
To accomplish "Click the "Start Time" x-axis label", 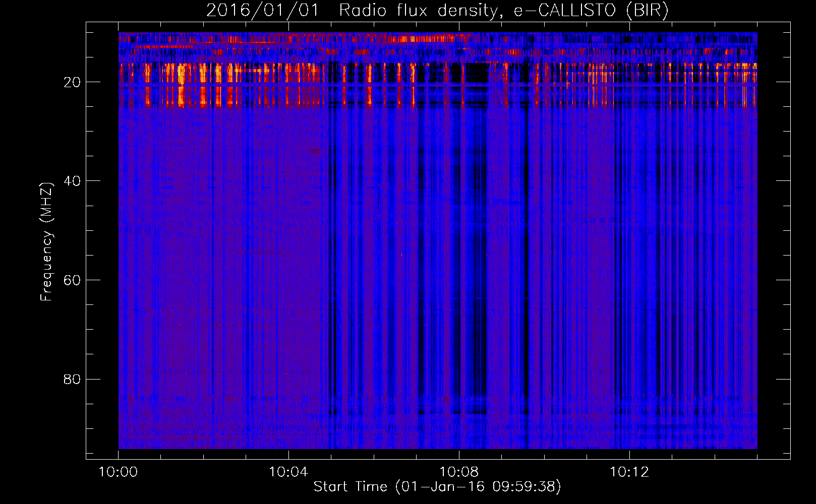I will coord(351,487).
